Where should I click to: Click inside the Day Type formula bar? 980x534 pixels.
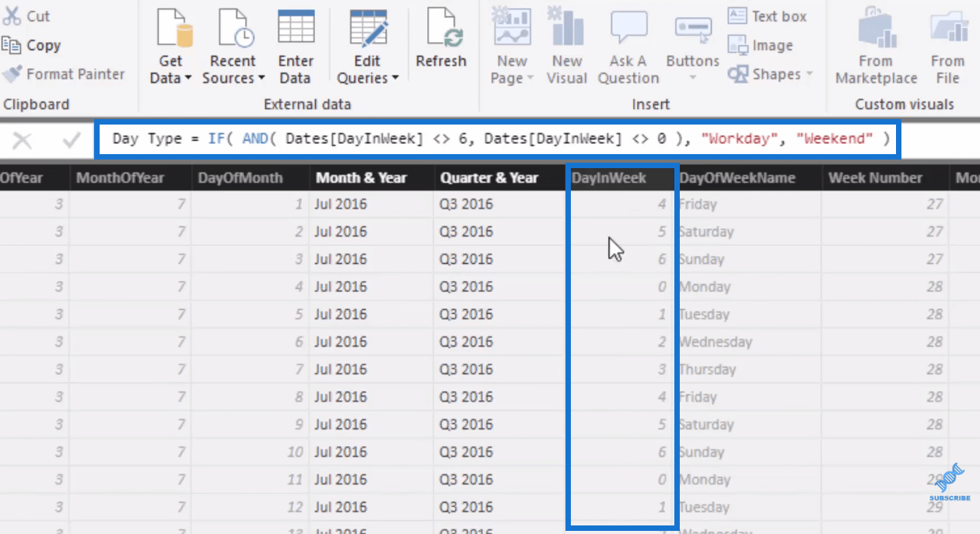click(496, 139)
